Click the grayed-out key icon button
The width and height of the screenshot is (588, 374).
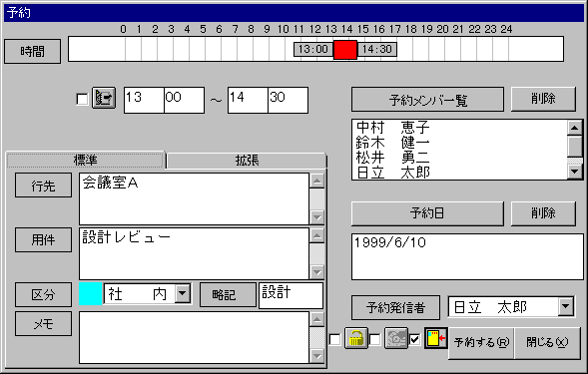[x=396, y=338]
